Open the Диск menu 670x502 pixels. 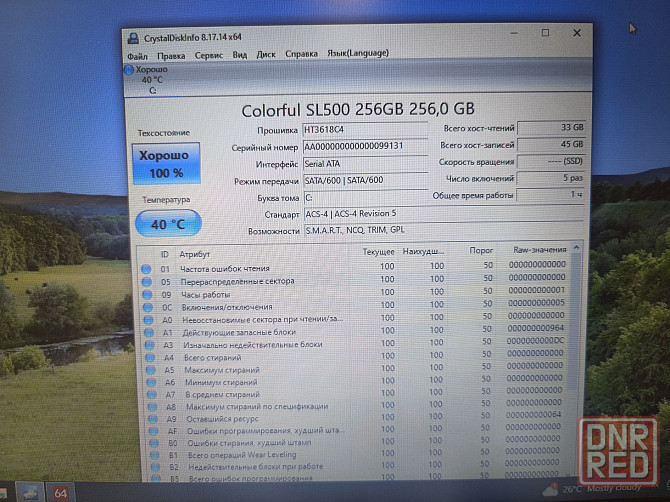(266, 54)
